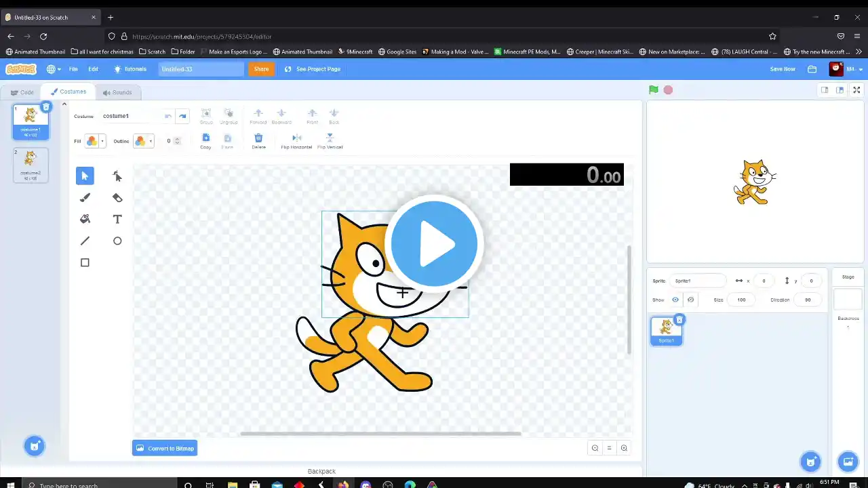Viewport: 868px width, 488px height.
Task: Zoom out the paint canvas
Action: [x=595, y=448]
